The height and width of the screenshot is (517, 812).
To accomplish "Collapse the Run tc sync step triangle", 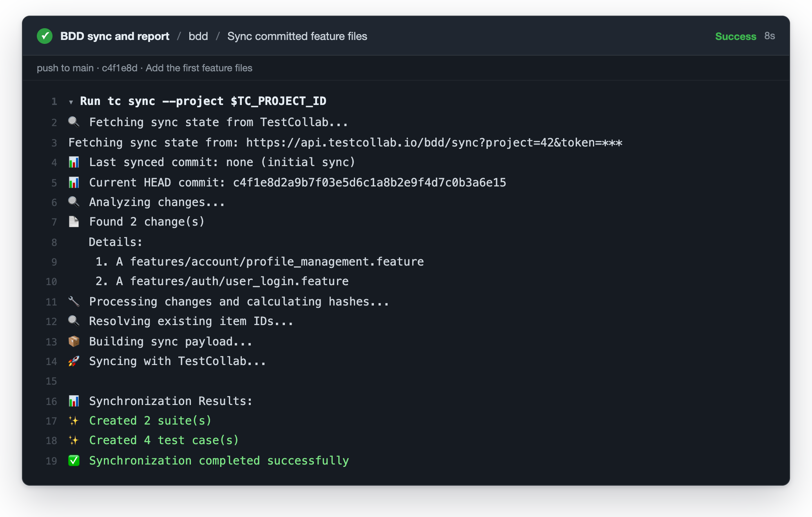I will 71,102.
